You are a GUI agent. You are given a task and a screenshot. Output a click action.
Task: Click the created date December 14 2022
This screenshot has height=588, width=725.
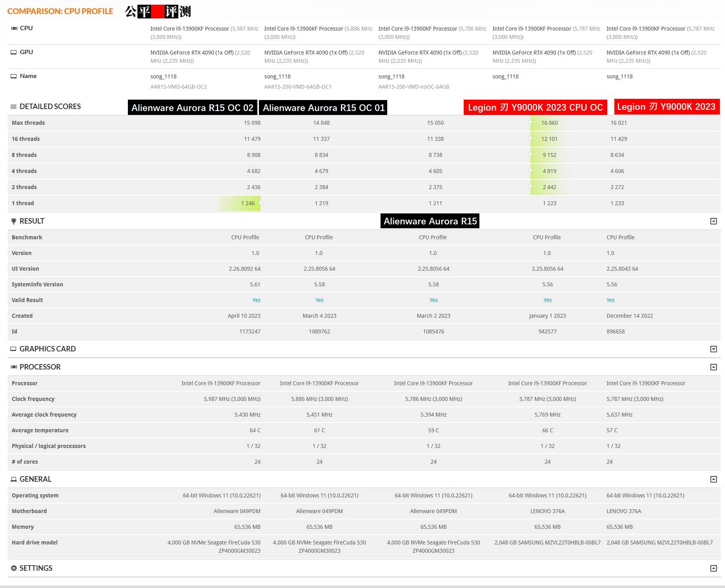630,316
